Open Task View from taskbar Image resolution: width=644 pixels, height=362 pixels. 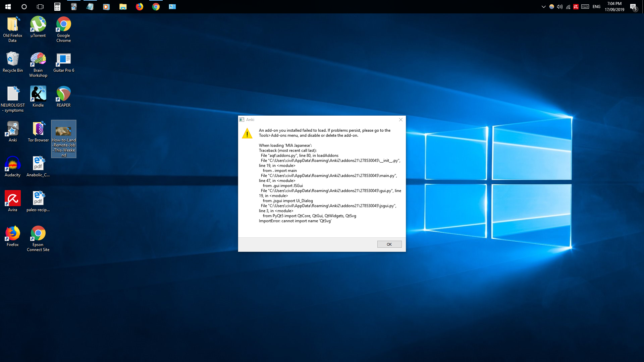click(x=40, y=7)
